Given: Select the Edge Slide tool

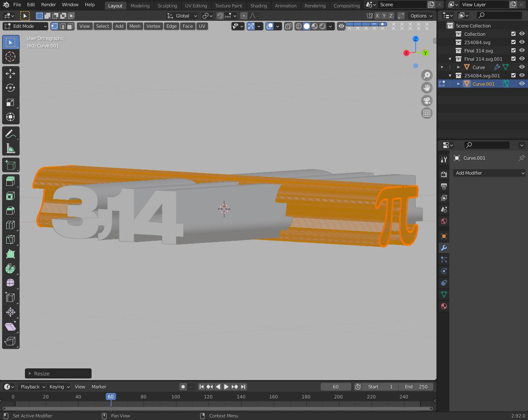Looking at the screenshot, I should [10, 297].
